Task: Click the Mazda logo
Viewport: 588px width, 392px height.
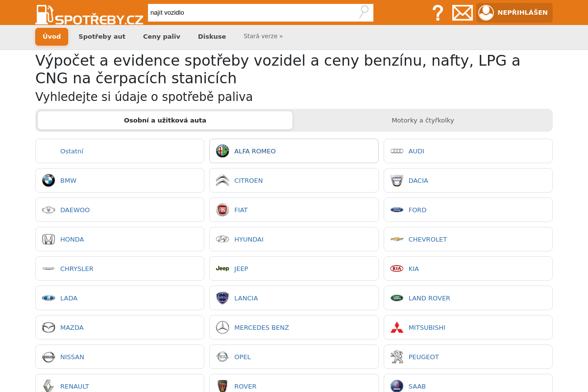Action: tap(49, 327)
